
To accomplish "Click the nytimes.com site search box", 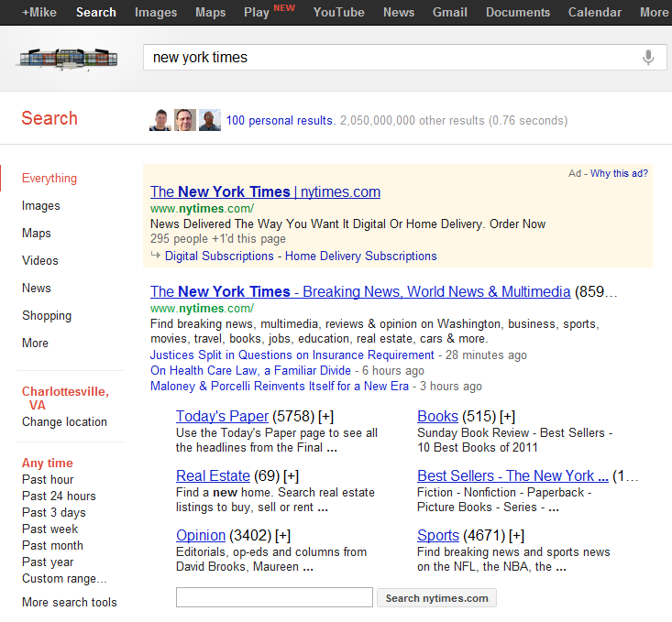I will coord(274,597).
